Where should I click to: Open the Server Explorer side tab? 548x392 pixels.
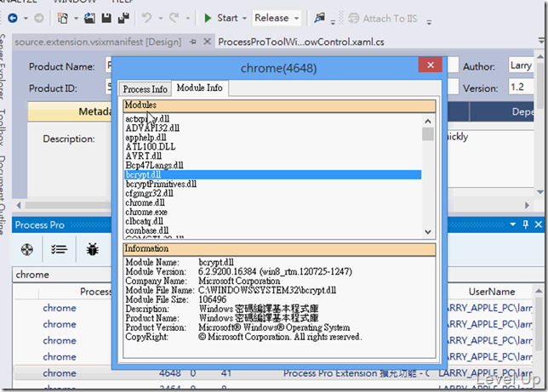pos(3,66)
